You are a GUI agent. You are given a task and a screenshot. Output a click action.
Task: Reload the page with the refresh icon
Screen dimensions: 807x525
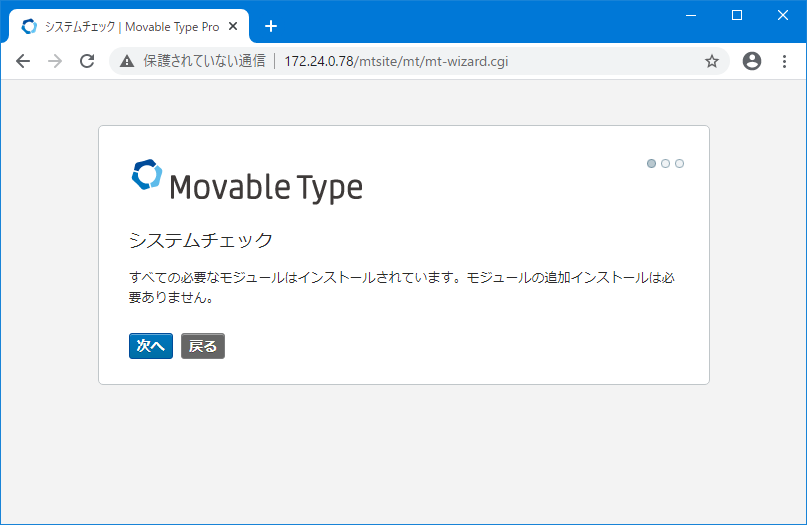tap(87, 61)
